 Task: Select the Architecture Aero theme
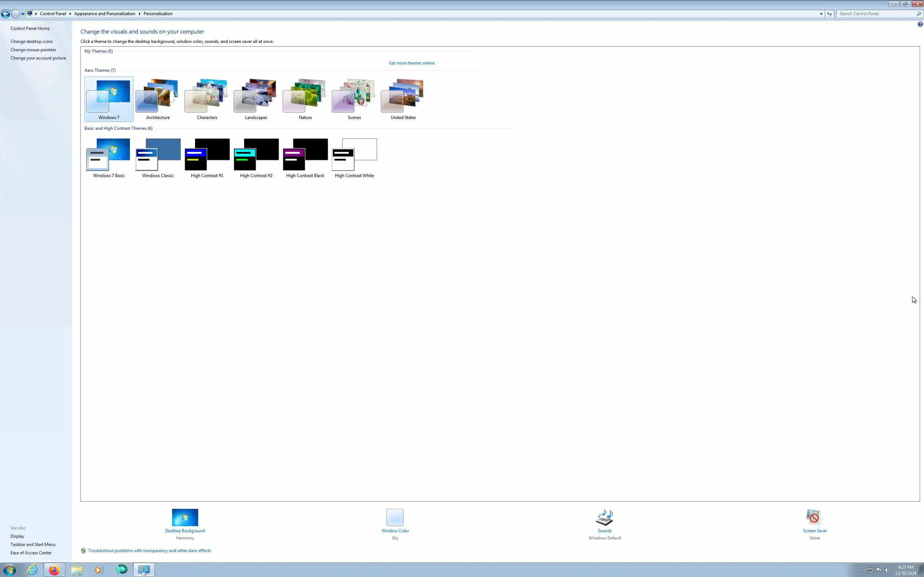pos(158,99)
